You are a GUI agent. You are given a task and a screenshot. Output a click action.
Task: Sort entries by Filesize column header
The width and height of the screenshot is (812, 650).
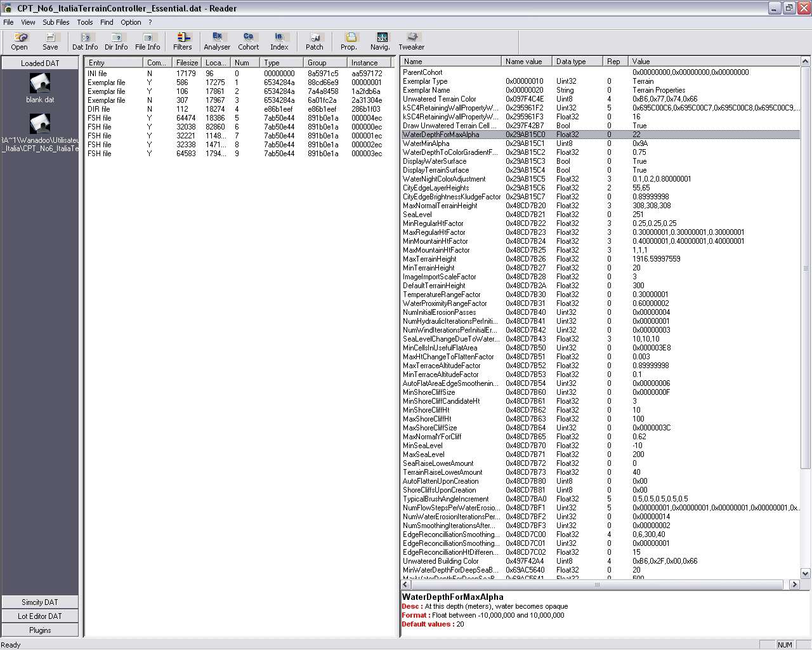(x=187, y=63)
